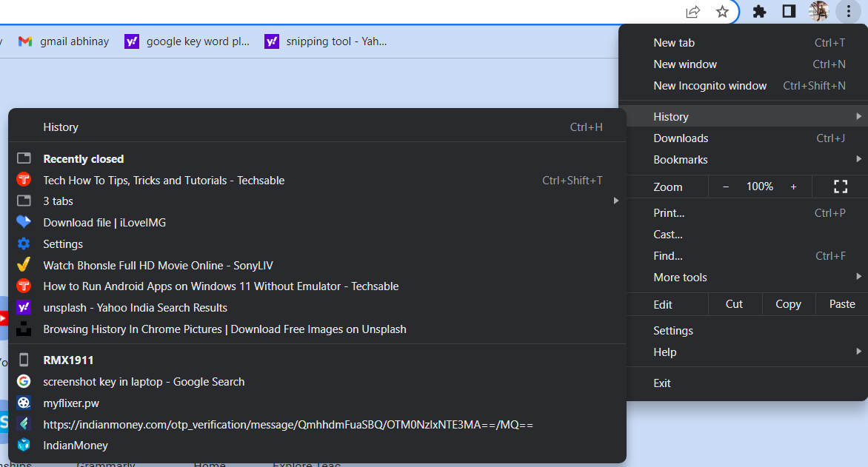
Task: Open the Extensions puzzle icon
Action: tap(760, 12)
